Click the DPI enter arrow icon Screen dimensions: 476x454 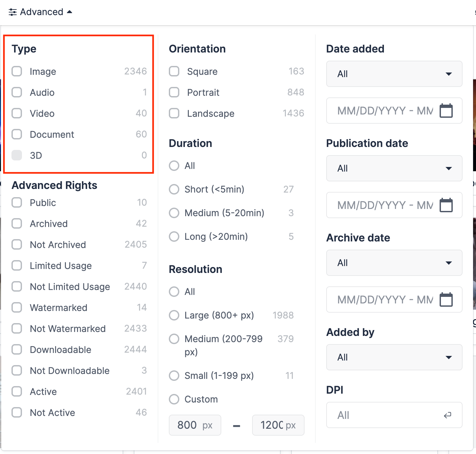point(447,415)
